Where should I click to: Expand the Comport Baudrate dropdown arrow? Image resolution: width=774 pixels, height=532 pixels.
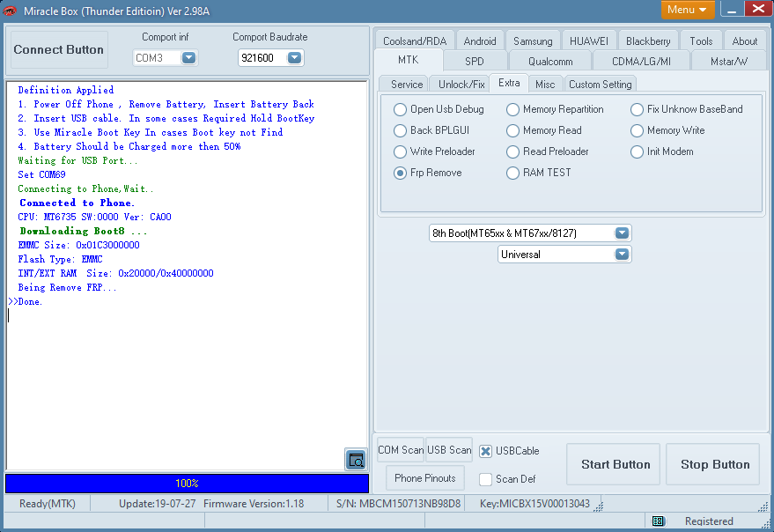[x=294, y=58]
